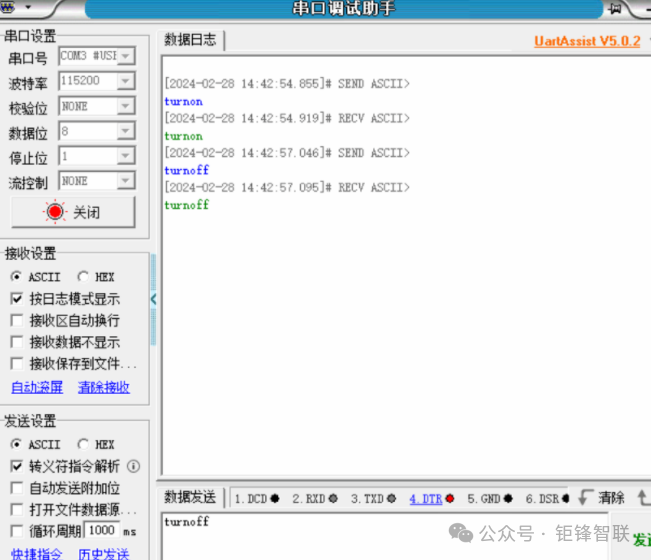
Task: Click the red port status icon beside 关闭
Action: [55, 212]
